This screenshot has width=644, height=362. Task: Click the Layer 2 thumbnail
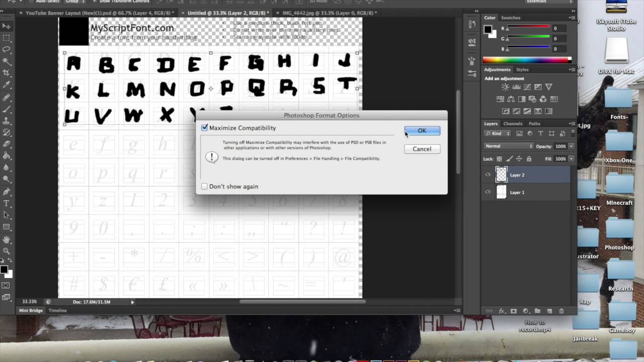click(x=502, y=175)
